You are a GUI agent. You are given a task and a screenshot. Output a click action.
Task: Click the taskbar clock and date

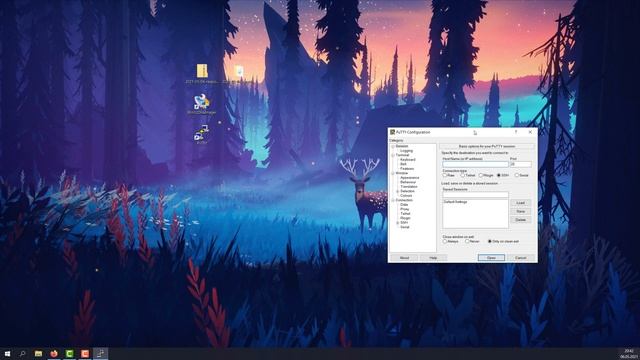tap(629, 353)
